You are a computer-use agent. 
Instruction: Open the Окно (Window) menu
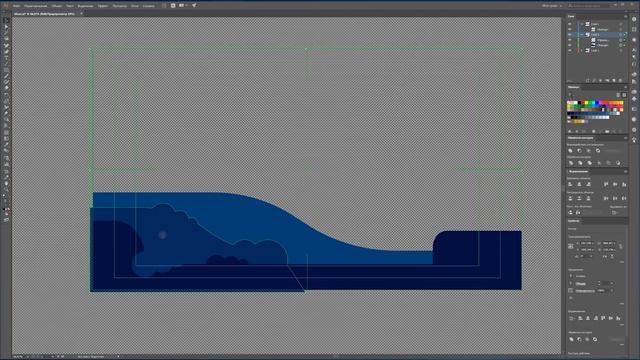pyautogui.click(x=135, y=6)
